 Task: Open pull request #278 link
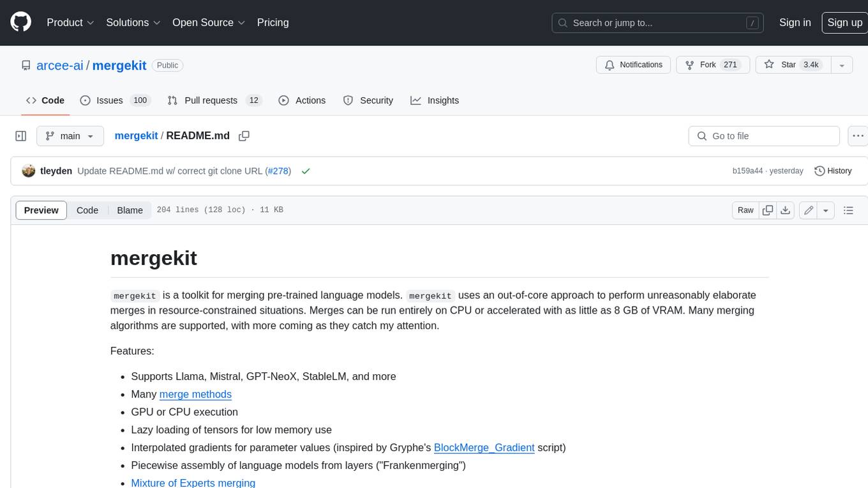278,171
